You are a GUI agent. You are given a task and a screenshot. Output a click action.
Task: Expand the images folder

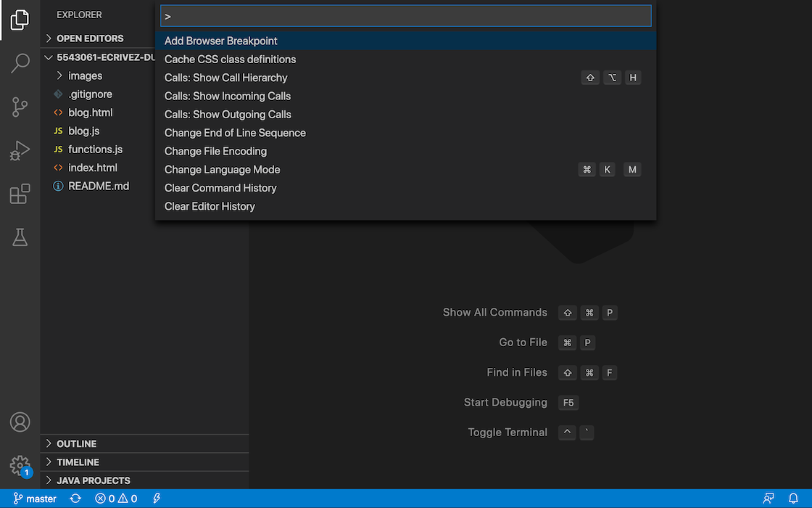tap(85, 75)
